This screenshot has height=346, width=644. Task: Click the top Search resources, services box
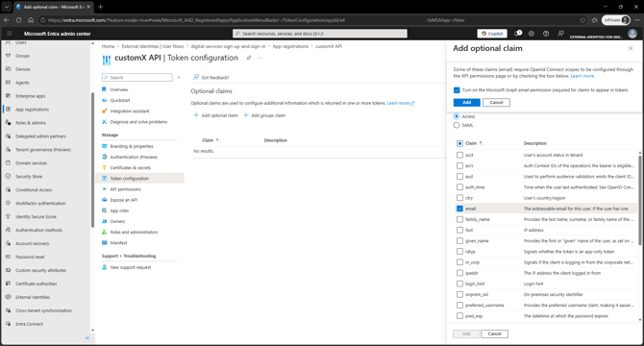click(x=320, y=34)
